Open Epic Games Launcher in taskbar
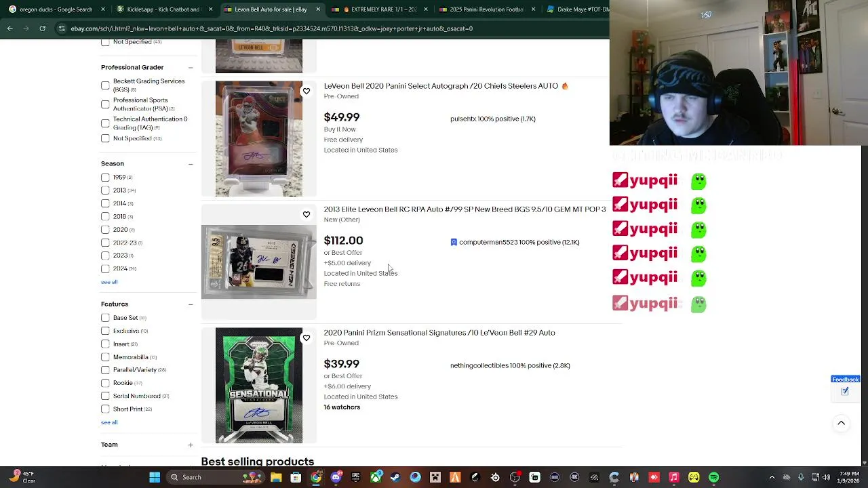The width and height of the screenshot is (868, 488). (x=355, y=477)
